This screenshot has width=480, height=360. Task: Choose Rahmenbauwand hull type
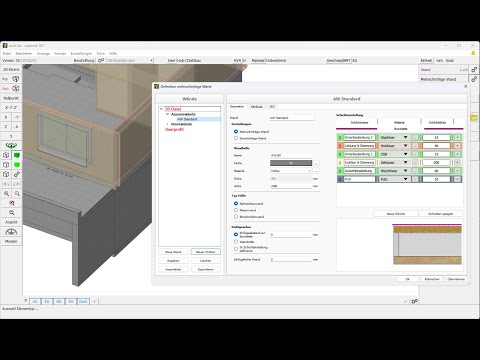(x=236, y=203)
